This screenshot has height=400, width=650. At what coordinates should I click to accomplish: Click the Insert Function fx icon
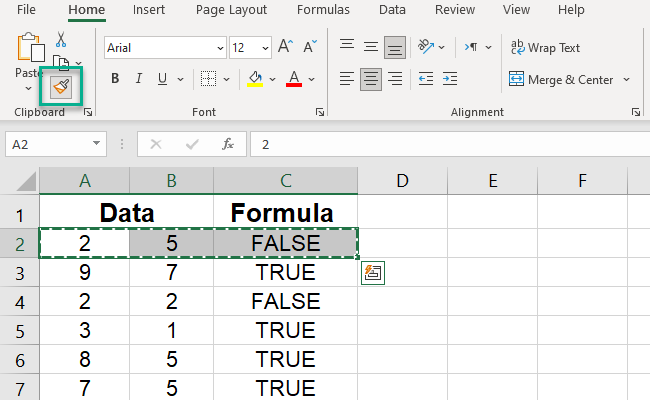[x=228, y=144]
